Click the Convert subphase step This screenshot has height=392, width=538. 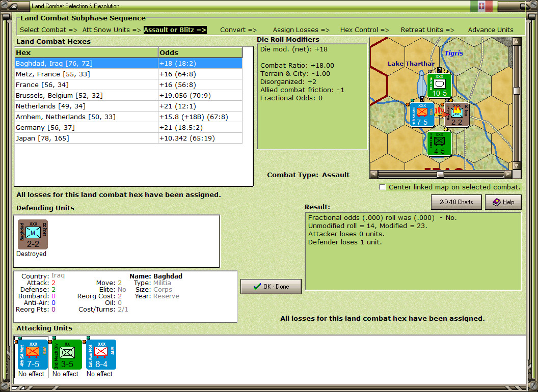tap(238, 30)
